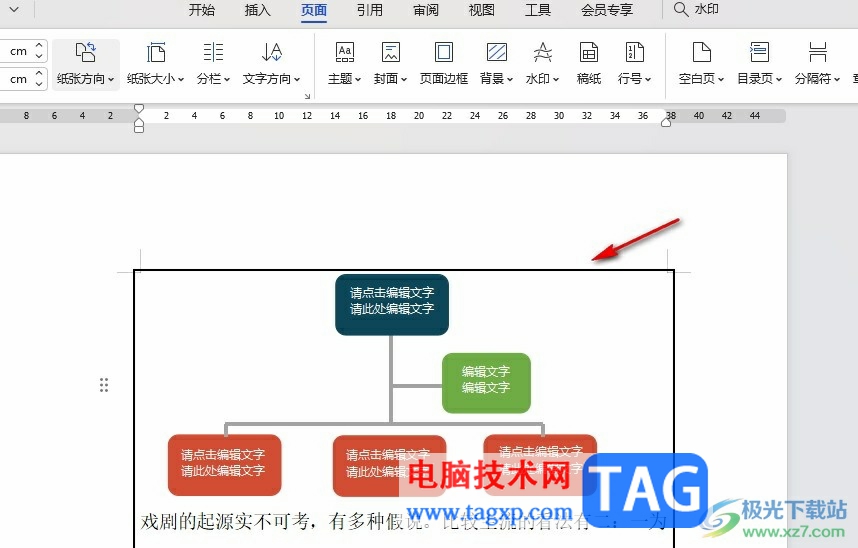Open the 分栏 columns menu
Screen dimensions: 858x548
click(x=213, y=64)
